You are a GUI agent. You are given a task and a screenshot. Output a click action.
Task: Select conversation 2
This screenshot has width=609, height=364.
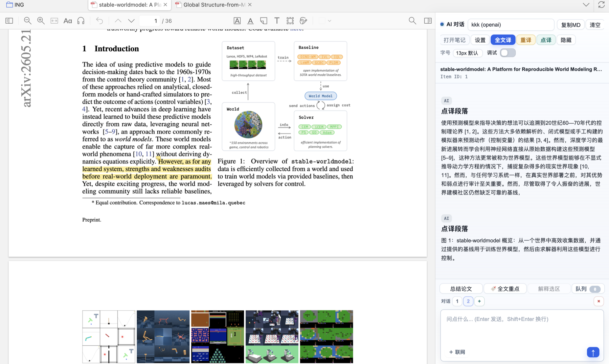coord(468,301)
